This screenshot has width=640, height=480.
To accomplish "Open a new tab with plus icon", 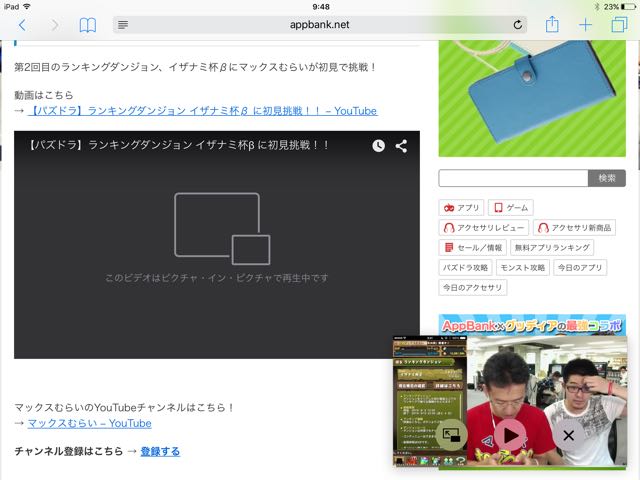I will [585, 25].
